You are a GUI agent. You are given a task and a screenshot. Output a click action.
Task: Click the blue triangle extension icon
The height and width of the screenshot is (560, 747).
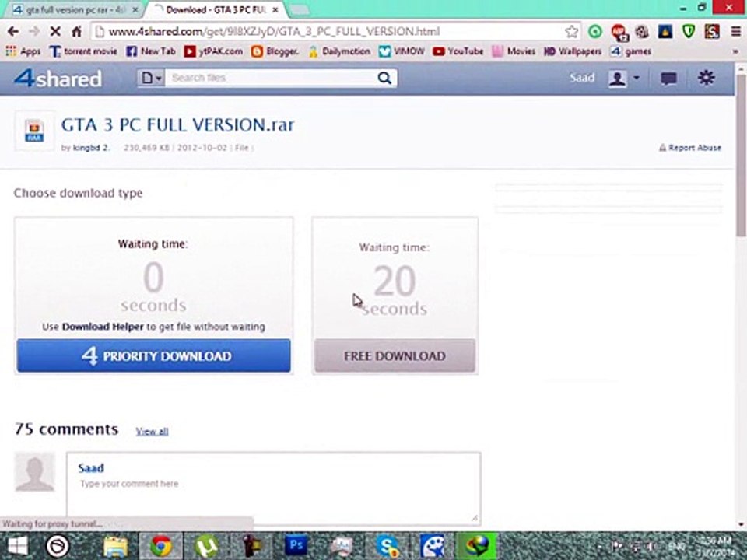tap(665, 32)
